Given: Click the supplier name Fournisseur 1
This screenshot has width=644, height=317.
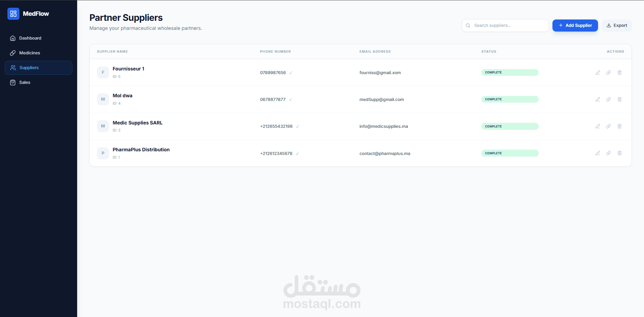Looking at the screenshot, I should (128, 69).
